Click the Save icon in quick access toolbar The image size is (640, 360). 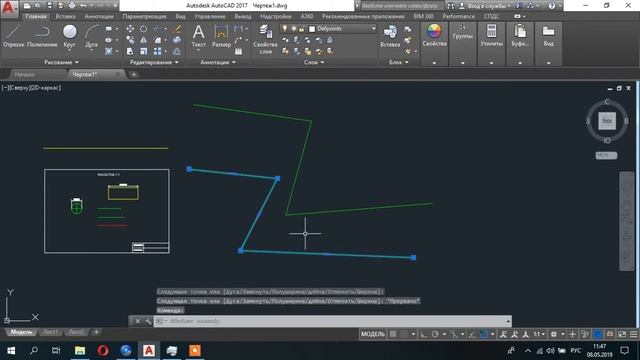[49, 6]
